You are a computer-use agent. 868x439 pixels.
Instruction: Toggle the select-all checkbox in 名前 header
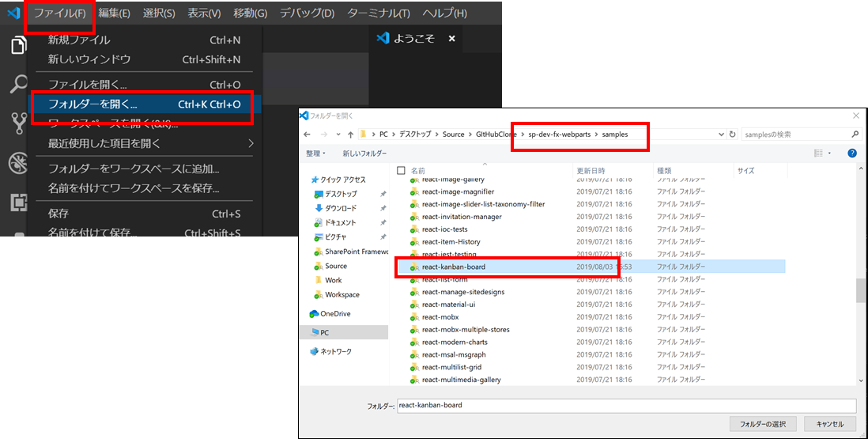coord(402,171)
